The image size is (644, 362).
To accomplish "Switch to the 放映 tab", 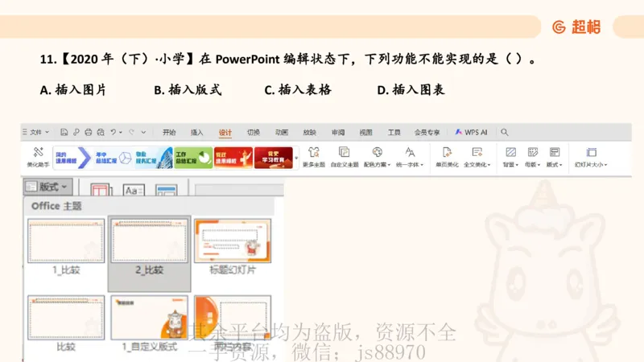I will coord(309,132).
